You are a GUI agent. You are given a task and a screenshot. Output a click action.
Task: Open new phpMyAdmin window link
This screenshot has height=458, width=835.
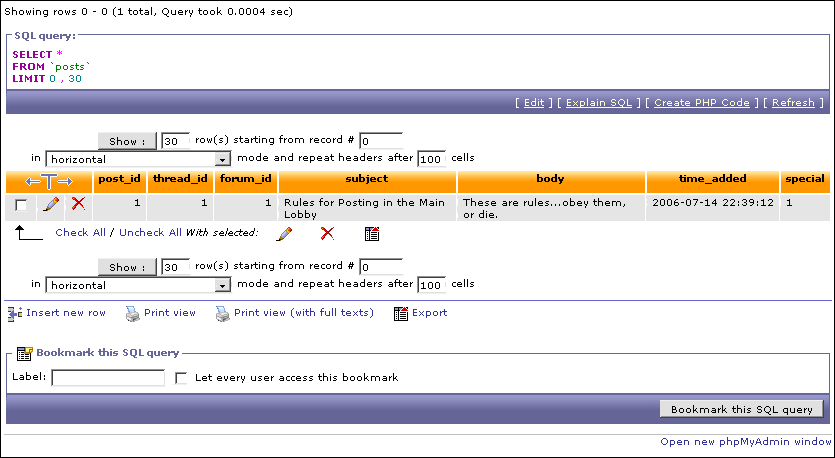pos(746,441)
